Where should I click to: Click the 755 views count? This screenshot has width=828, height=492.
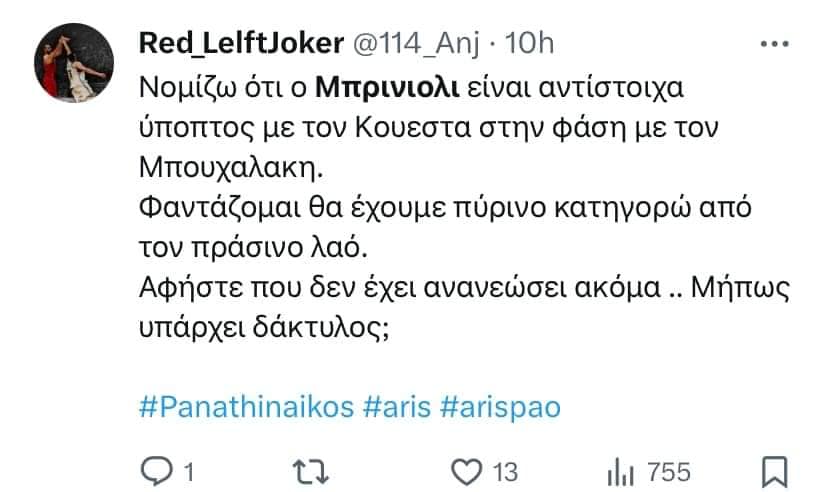(x=668, y=470)
